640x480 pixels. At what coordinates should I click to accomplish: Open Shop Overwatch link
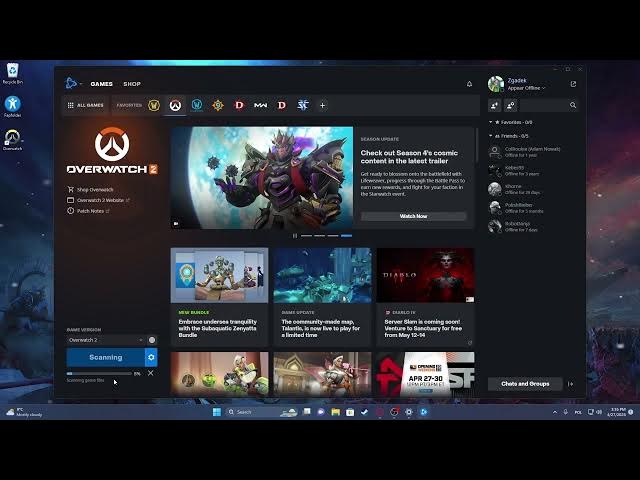(x=91, y=189)
